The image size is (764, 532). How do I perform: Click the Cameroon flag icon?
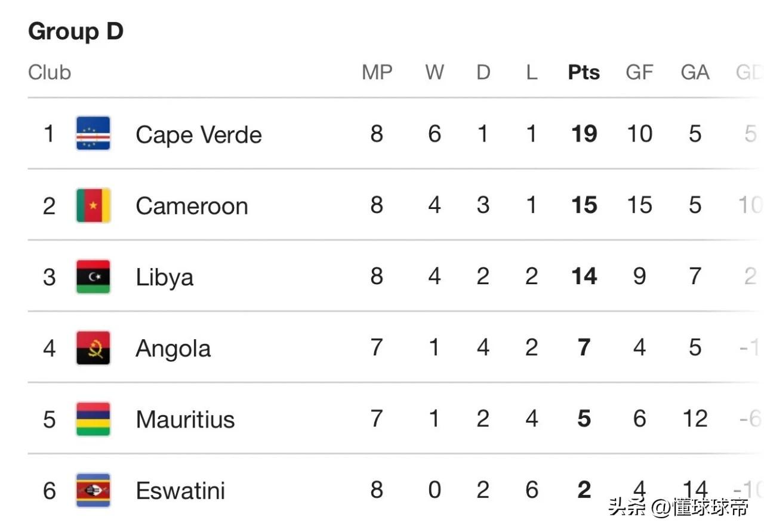pyautogui.click(x=93, y=205)
